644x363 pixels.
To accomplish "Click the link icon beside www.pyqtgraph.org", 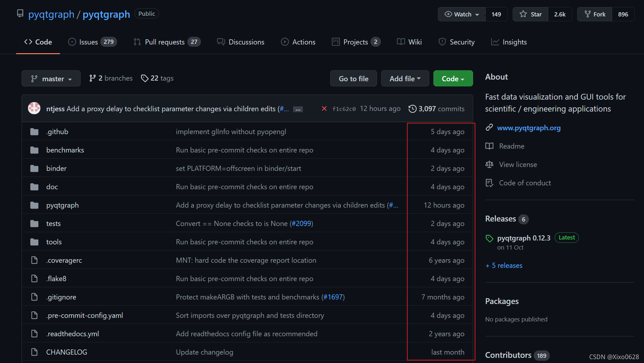I will [x=489, y=128].
